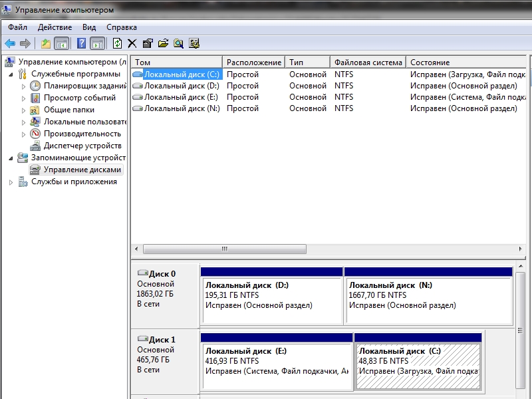This screenshot has height=399, width=532.
Task: Click the volume list horizontal scrollbar thumb
Action: (225, 249)
